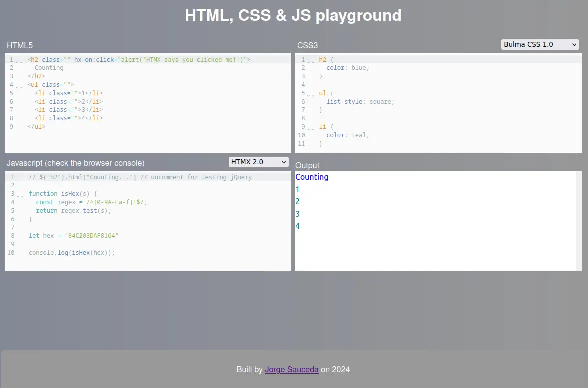Click the CSS3 editor label
This screenshot has height=388, width=588.
point(308,46)
